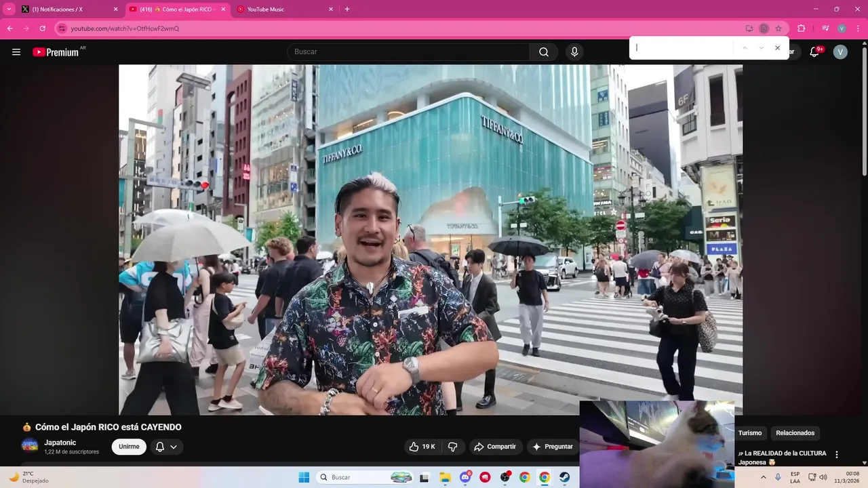Close the find bar

click(777, 48)
